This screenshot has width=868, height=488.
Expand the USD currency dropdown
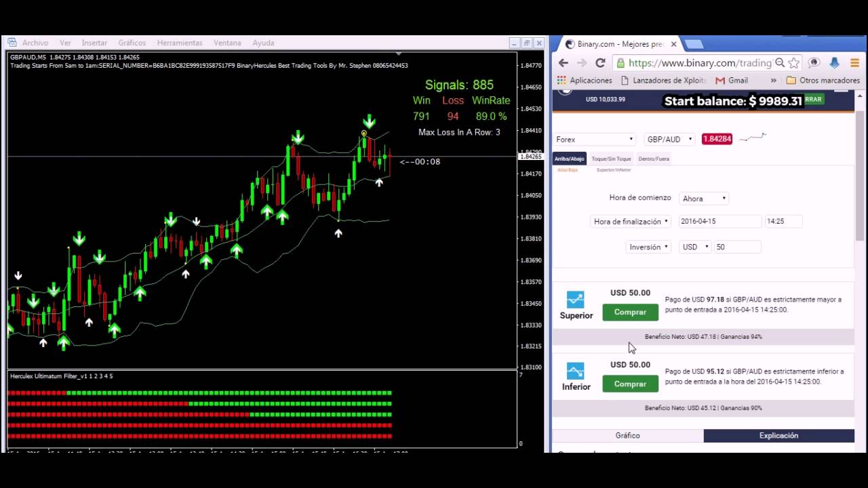pyautogui.click(x=695, y=247)
